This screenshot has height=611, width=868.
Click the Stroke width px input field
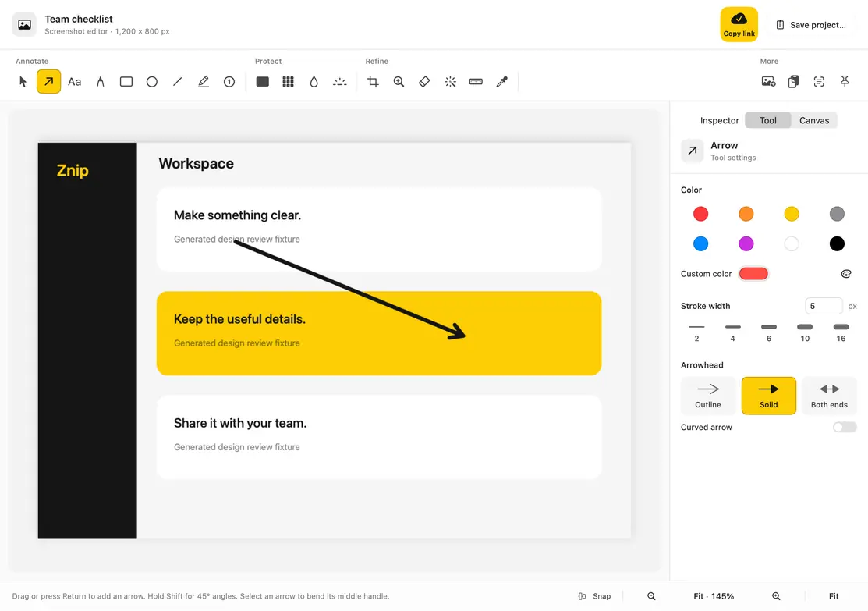click(824, 306)
